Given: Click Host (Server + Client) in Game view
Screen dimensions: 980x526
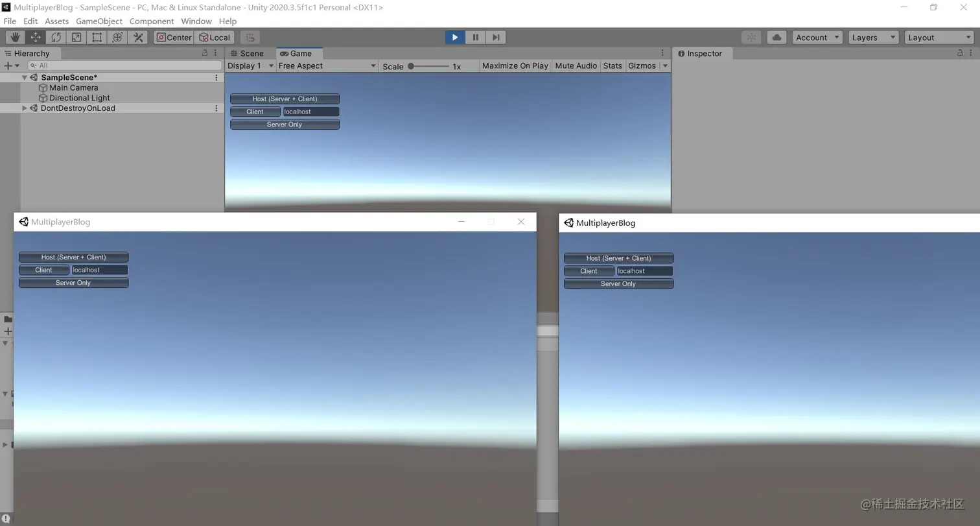Looking at the screenshot, I should [x=285, y=99].
